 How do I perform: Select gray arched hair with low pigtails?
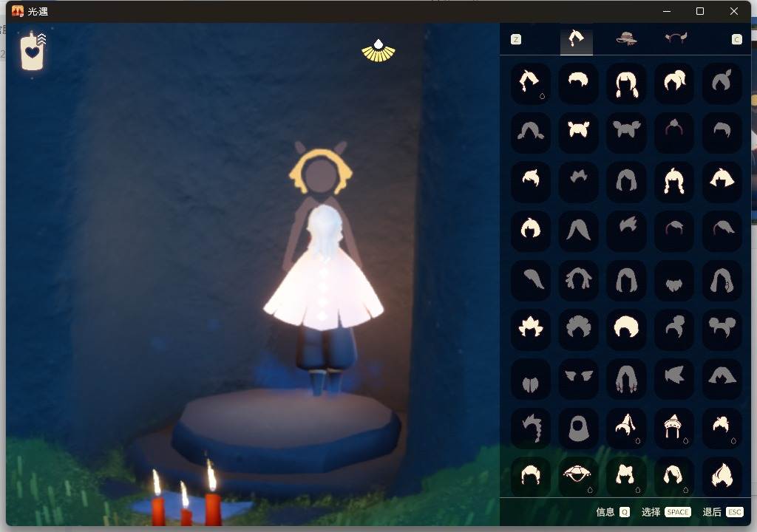(x=531, y=132)
